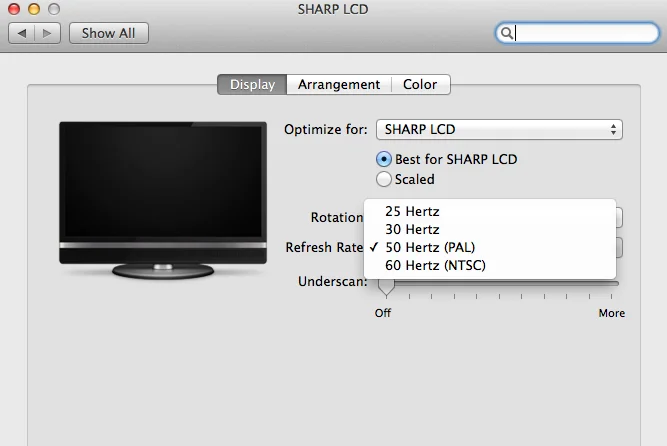Click the "Off" label under the slider
The width and height of the screenshot is (667, 446).
(x=383, y=313)
